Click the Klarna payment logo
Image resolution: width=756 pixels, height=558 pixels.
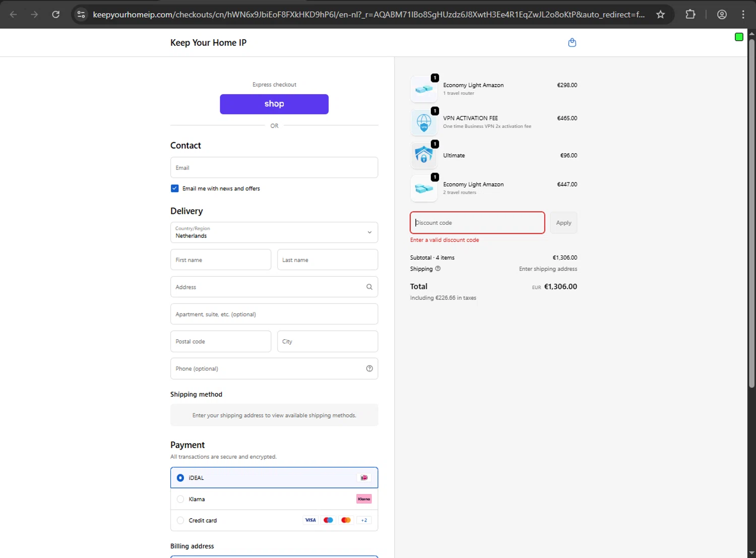(364, 499)
